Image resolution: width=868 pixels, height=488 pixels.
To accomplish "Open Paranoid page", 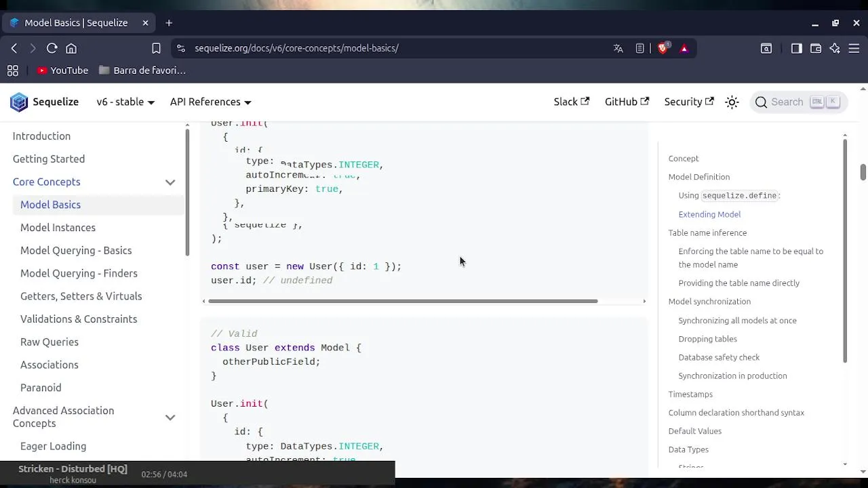I will (41, 388).
